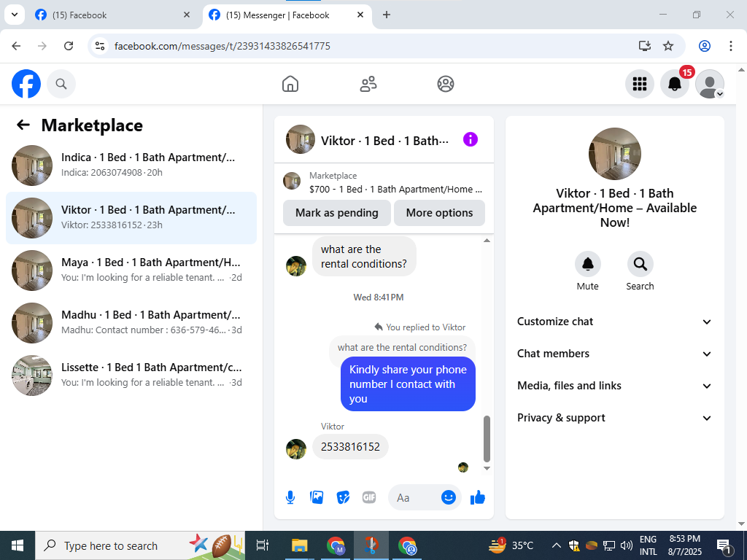Image resolution: width=747 pixels, height=560 pixels.
Task: Send a thumbs-up like
Action: click(477, 497)
